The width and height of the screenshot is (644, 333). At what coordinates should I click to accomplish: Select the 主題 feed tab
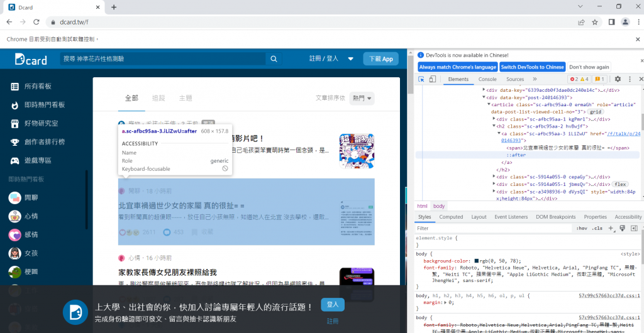pyautogui.click(x=186, y=99)
